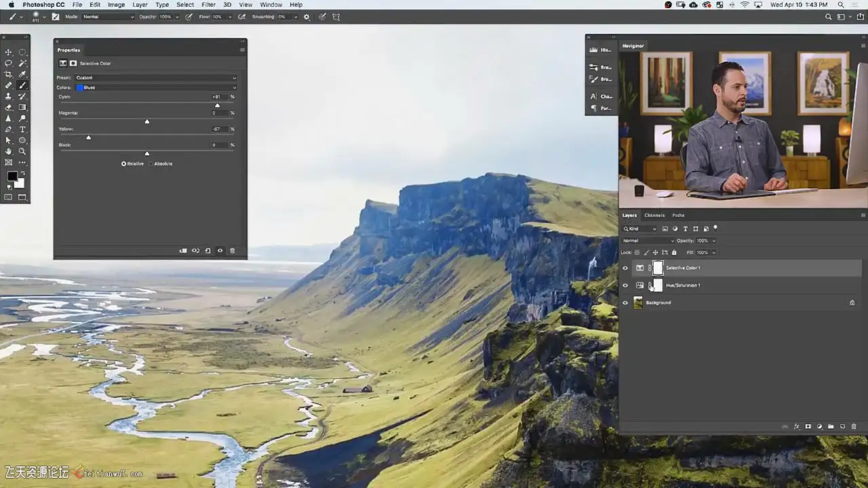Open the Colors dropdown showing Blues
This screenshot has height=488, width=868.
click(x=156, y=87)
